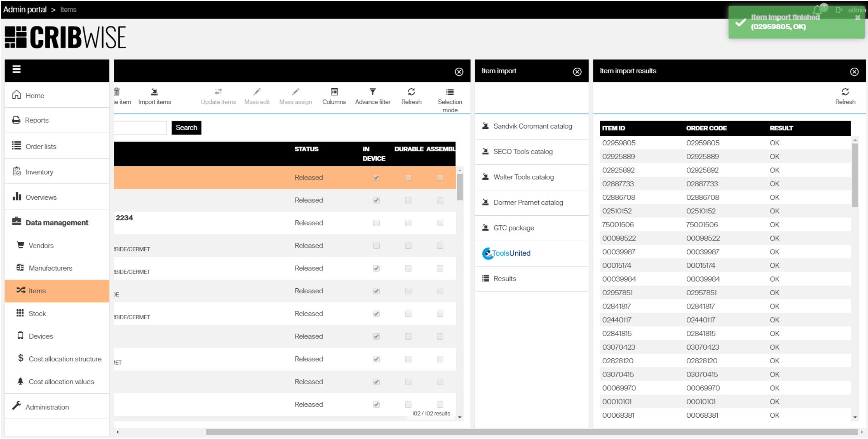Screen dimensions: 868x439
Task: Open Results in the Item import panel
Action: (531, 279)
